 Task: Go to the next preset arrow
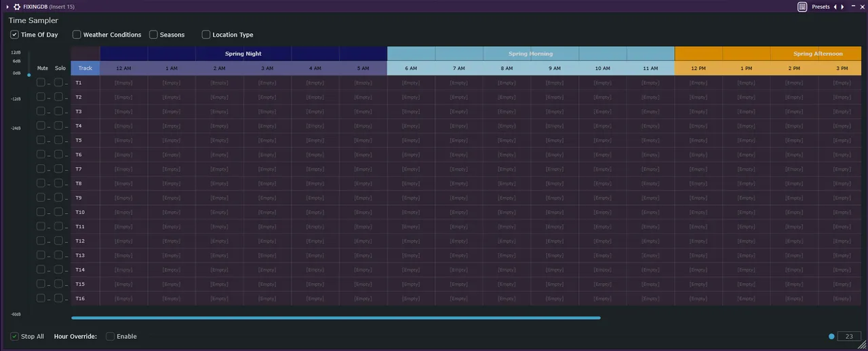tap(843, 7)
